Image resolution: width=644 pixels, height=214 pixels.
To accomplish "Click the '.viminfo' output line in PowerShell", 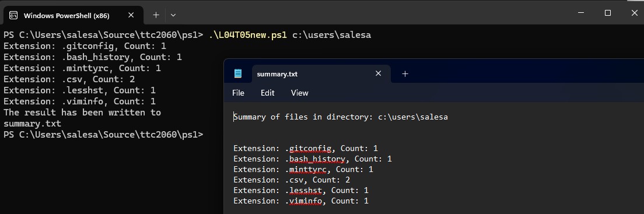I will point(79,101).
